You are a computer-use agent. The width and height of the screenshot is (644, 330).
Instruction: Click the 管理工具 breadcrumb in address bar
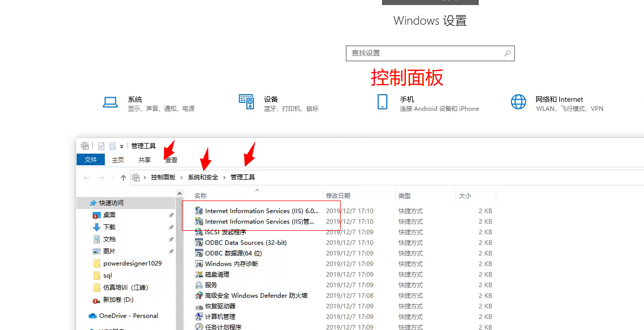pyautogui.click(x=243, y=177)
